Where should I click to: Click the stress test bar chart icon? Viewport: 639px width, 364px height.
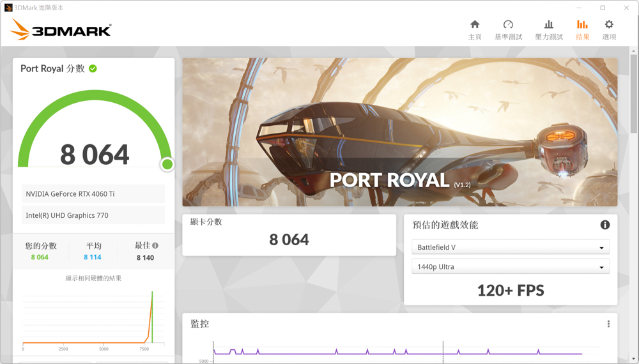pos(549,24)
